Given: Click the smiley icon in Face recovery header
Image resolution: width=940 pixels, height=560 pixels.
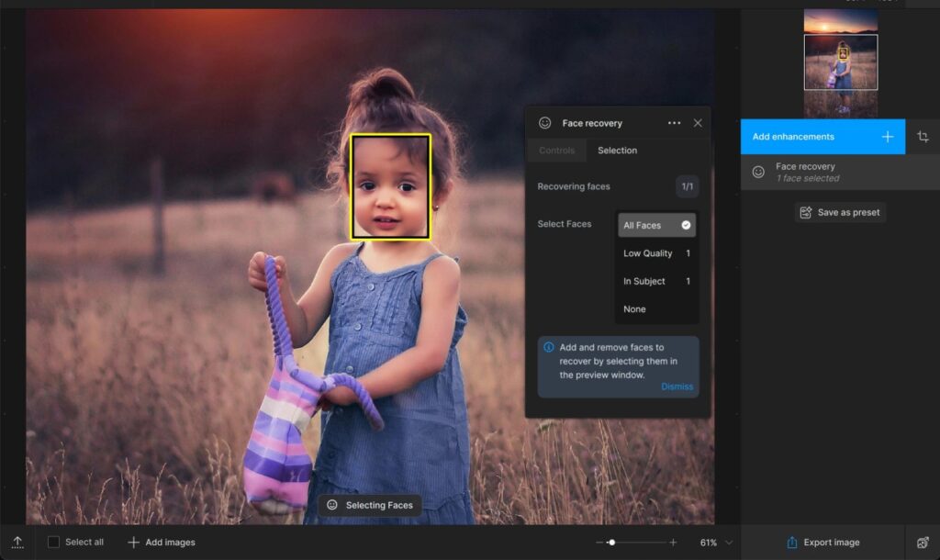Looking at the screenshot, I should point(544,123).
